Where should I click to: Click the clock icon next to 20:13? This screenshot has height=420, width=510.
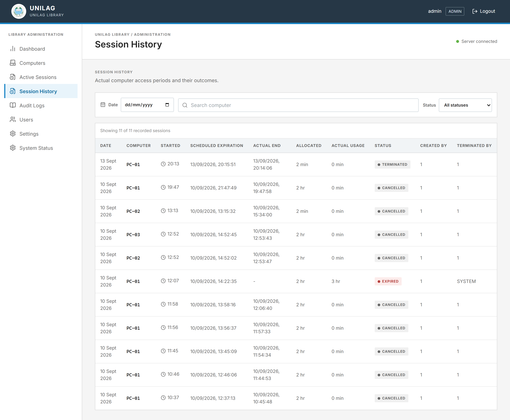[x=163, y=164]
